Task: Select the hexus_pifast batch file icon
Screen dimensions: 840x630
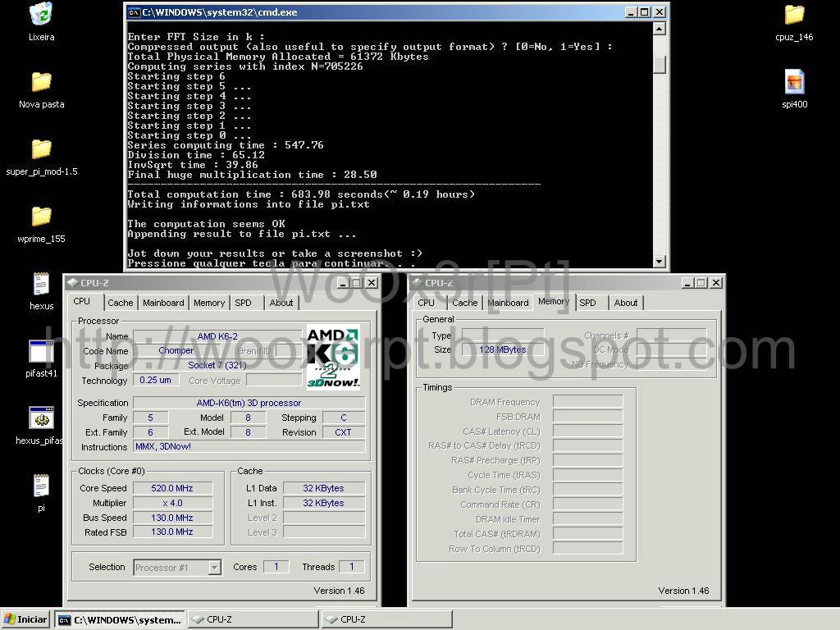Action: (x=41, y=418)
